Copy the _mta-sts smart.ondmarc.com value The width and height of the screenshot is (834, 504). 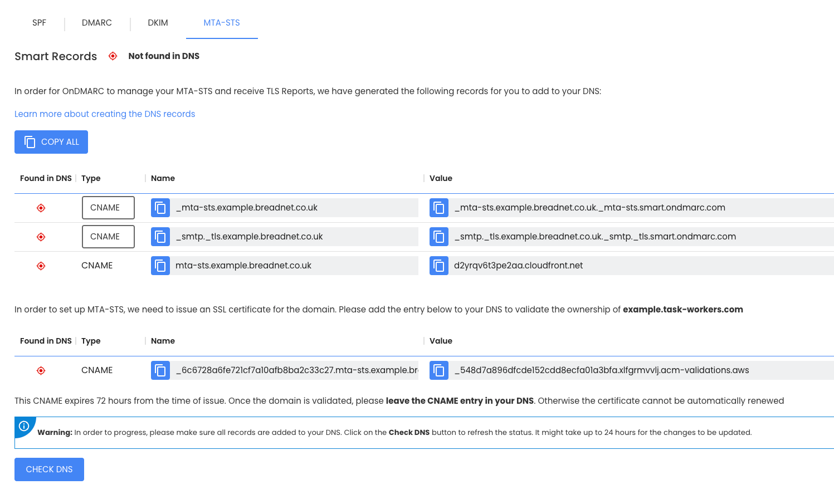pyautogui.click(x=439, y=208)
